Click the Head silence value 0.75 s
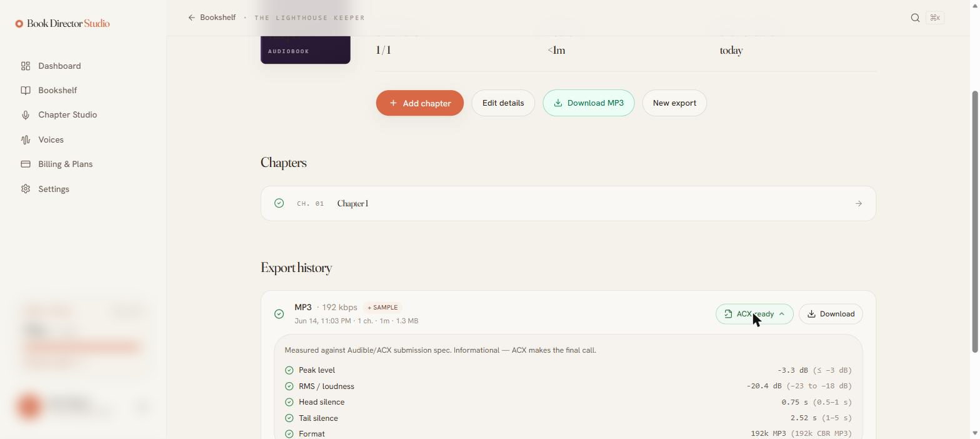 (x=794, y=402)
